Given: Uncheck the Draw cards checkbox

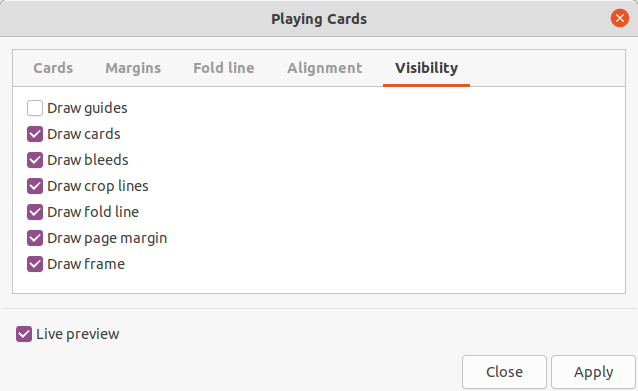Looking at the screenshot, I should pyautogui.click(x=35, y=134).
